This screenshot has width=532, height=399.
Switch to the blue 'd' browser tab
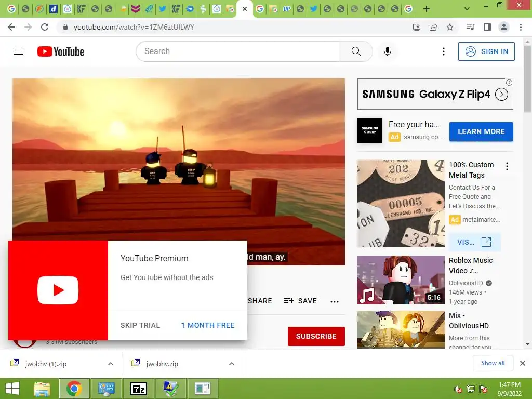[x=54, y=9]
